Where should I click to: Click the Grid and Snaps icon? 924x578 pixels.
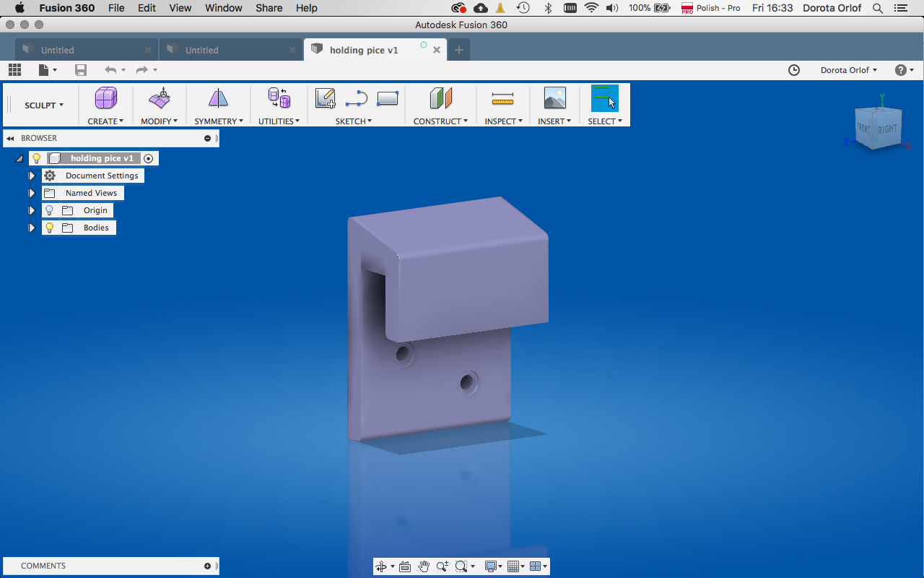[x=513, y=566]
